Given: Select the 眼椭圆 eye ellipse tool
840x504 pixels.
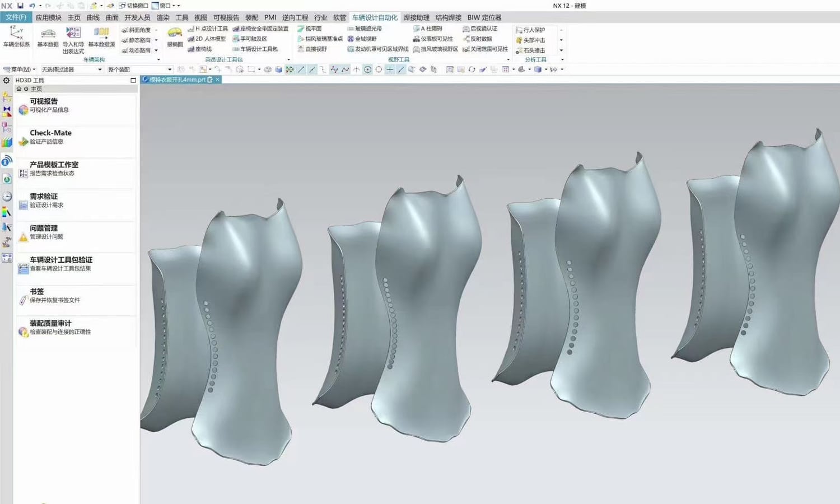Looking at the screenshot, I should tap(175, 36).
